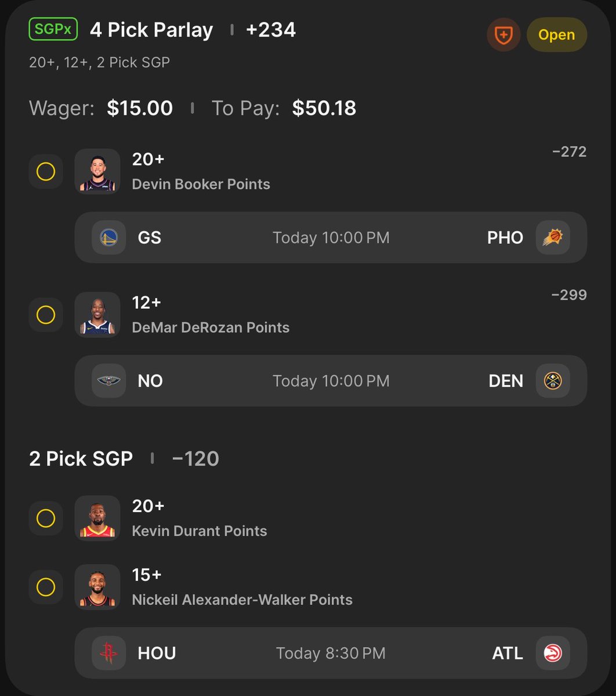Click the yellow Open status button
Viewport: 616px width, 696px height.
[x=557, y=35]
